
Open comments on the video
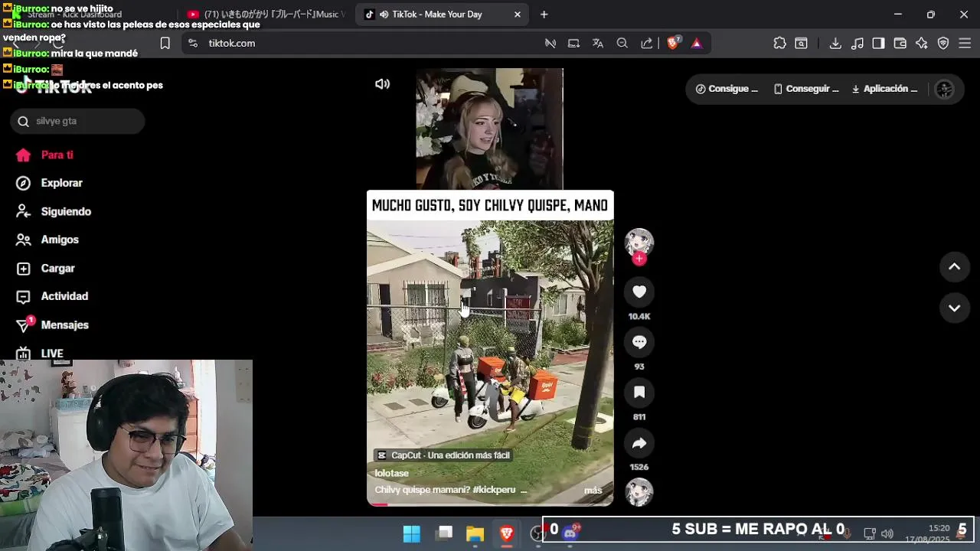(639, 342)
